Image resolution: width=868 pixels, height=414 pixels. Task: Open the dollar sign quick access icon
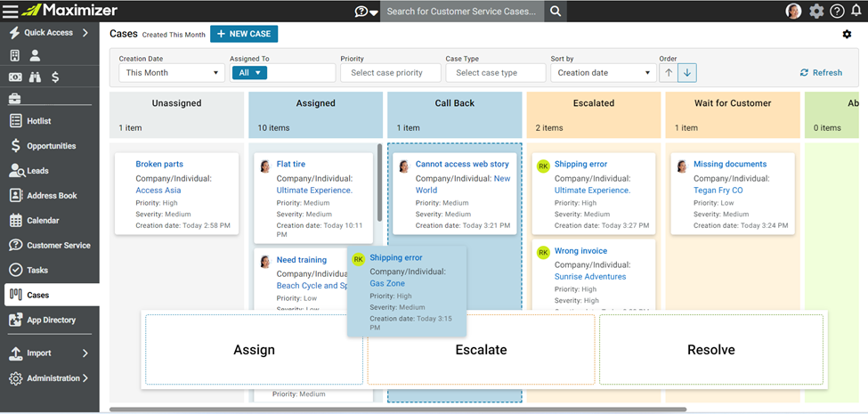pos(55,77)
